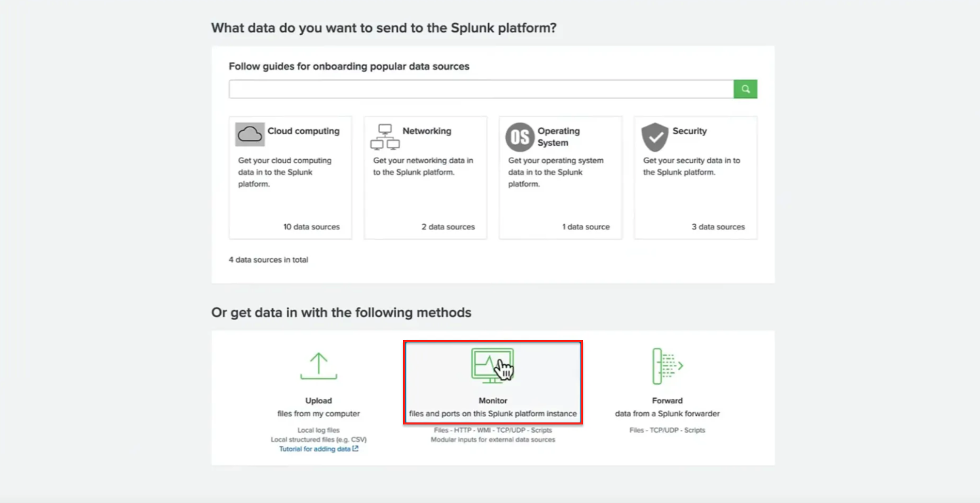980x503 pixels.
Task: Open the Networking data sources card
Action: tap(425, 177)
